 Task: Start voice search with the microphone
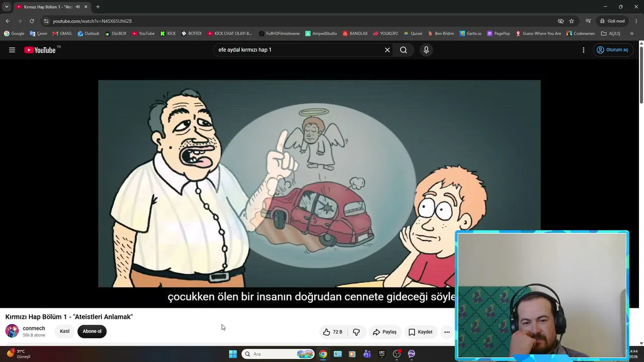tap(426, 50)
